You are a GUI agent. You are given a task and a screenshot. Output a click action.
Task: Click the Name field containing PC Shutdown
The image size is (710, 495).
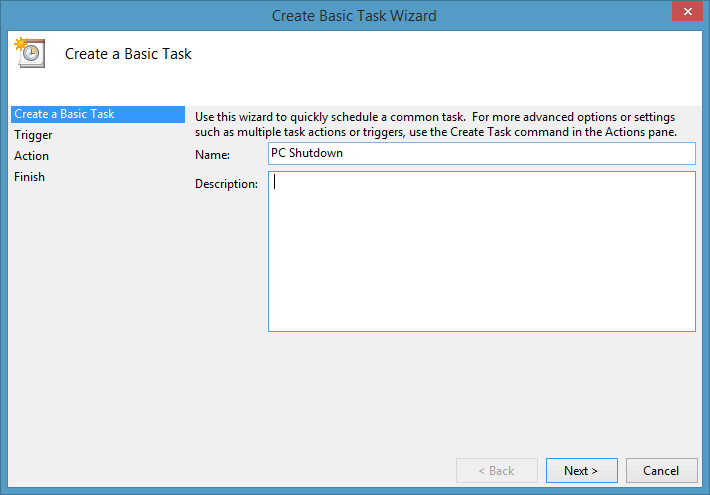point(481,153)
